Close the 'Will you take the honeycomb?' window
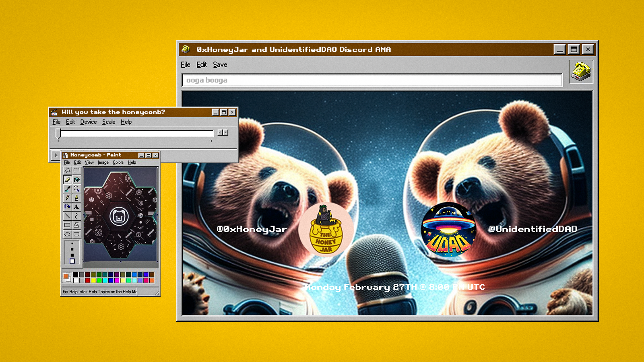This screenshot has height=362, width=644. pyautogui.click(x=232, y=112)
